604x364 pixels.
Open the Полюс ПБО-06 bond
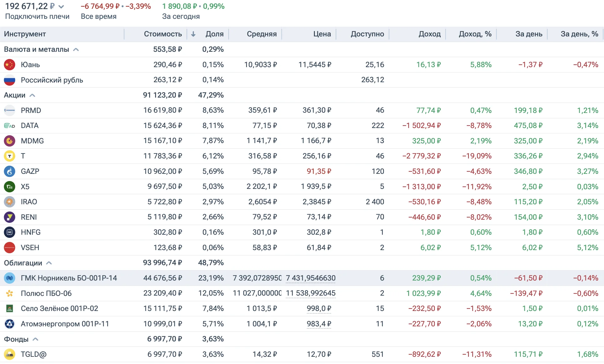tap(46, 293)
